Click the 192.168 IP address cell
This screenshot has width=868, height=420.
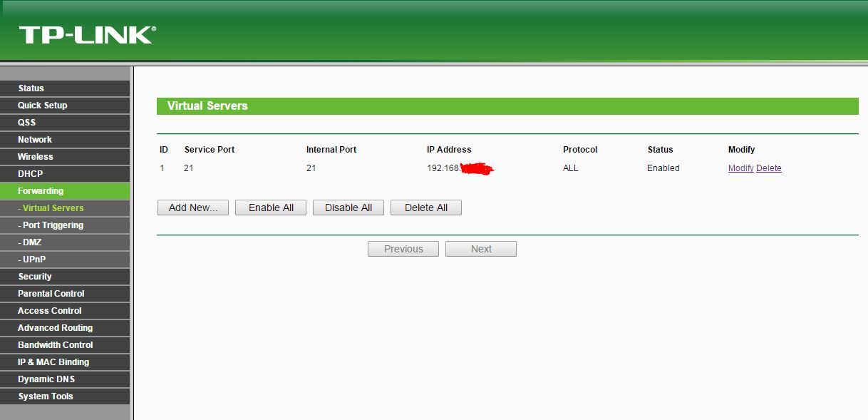(x=460, y=168)
